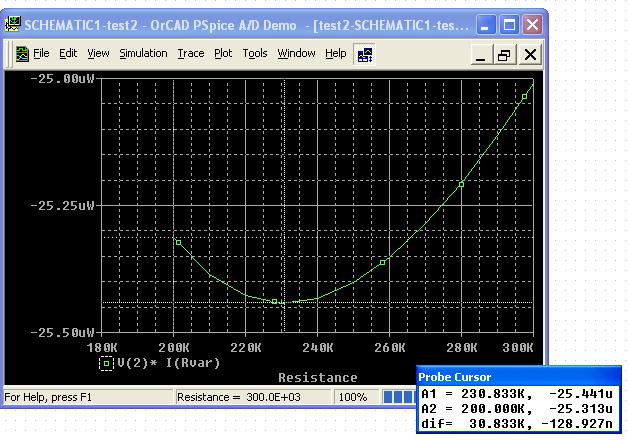Image resolution: width=629 pixels, height=440 pixels.
Task: Click the trace marker near 228K minimum
Action: click(274, 301)
